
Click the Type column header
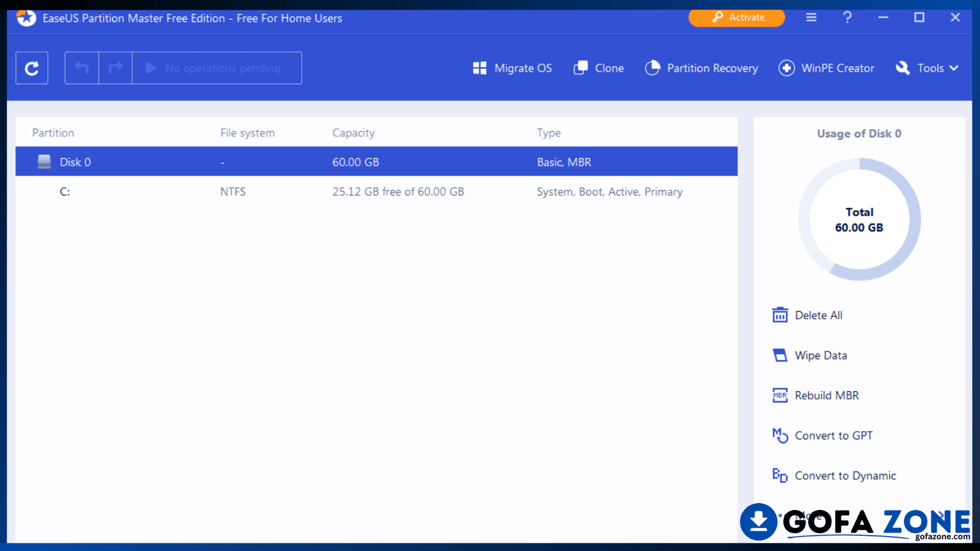pyautogui.click(x=549, y=133)
